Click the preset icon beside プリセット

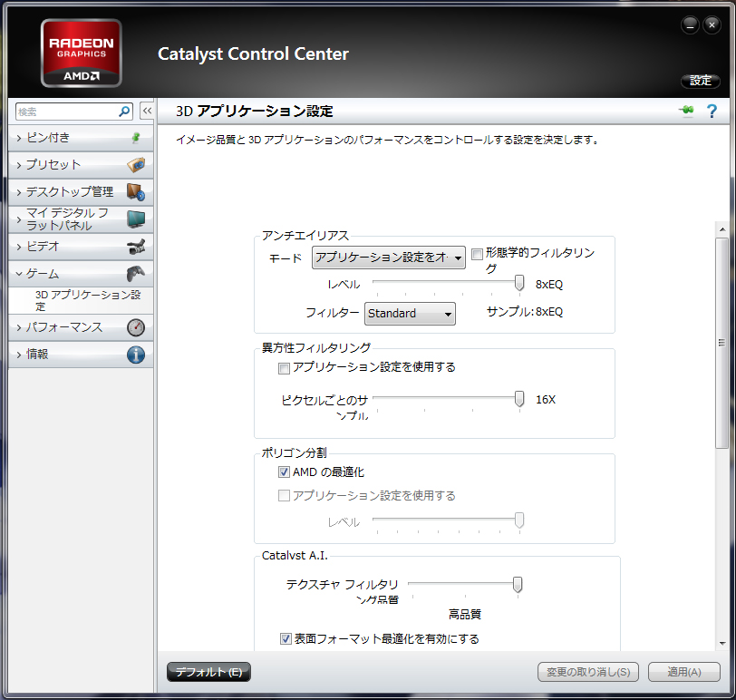136,165
